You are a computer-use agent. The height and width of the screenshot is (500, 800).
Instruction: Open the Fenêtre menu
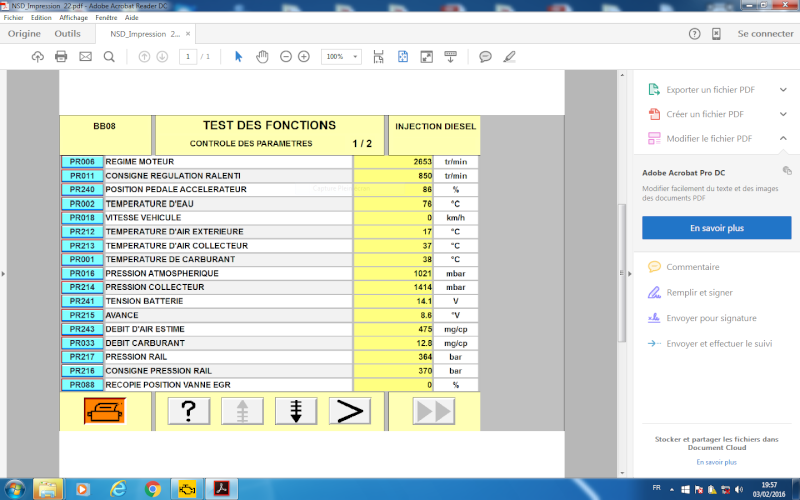point(106,17)
